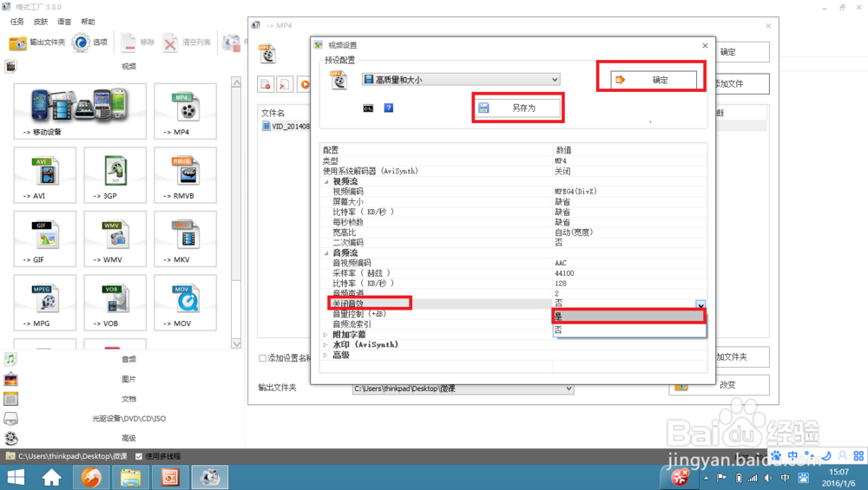The height and width of the screenshot is (490, 868).
Task: Click the taskbar home icon
Action: tap(51, 477)
